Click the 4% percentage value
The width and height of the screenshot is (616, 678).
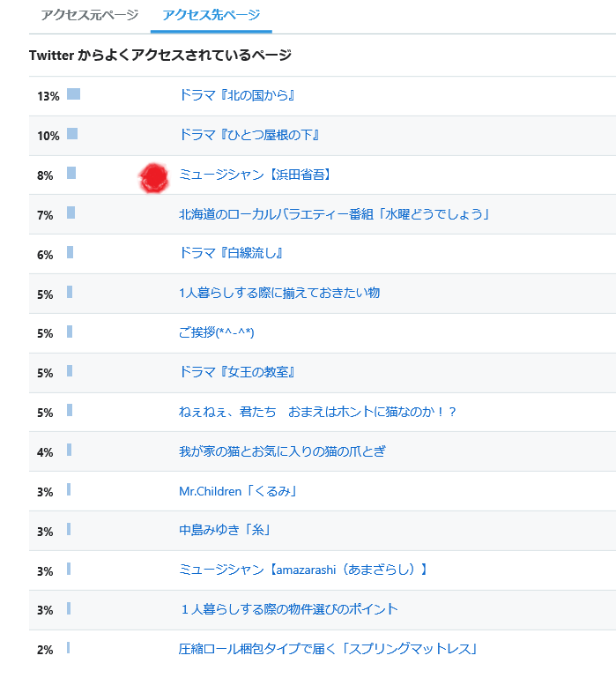(45, 452)
